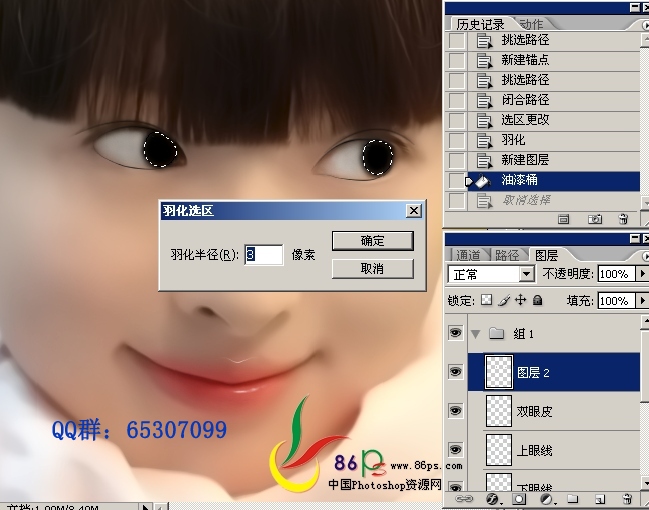Open the blend mode 正常 dropdown
The width and height of the screenshot is (649, 510).
pos(526,274)
